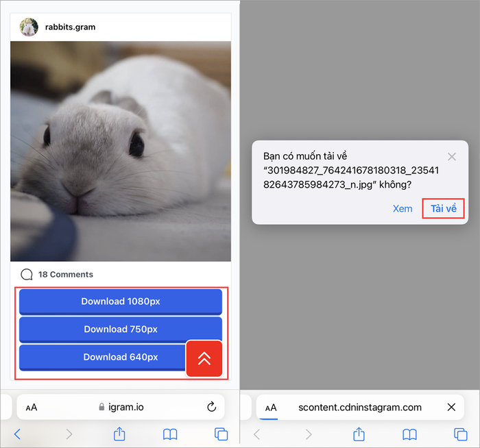Tap the white rabbit photo
The image size is (480, 448).
click(x=121, y=151)
